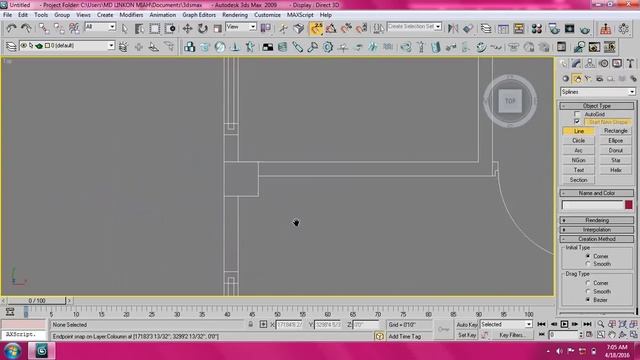Collapse the Creation Method rollout

click(x=597, y=239)
